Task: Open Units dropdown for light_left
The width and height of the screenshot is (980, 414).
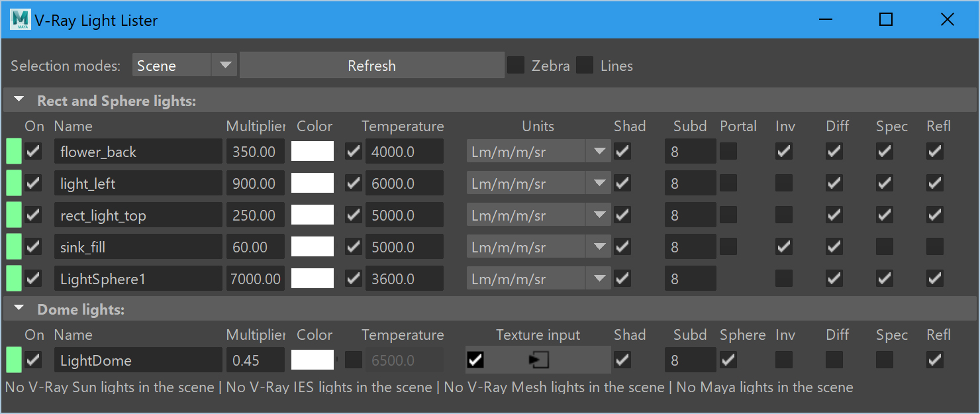Action: pos(537,183)
